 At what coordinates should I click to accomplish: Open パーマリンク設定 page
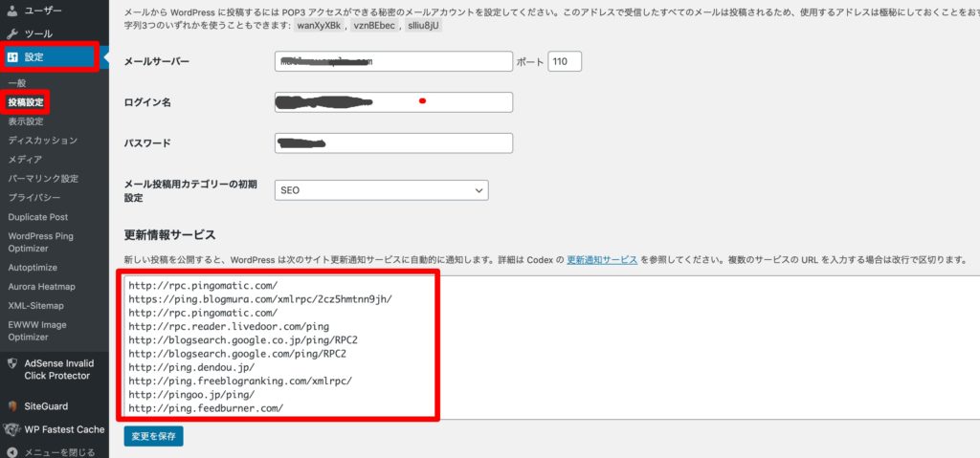coord(43,179)
